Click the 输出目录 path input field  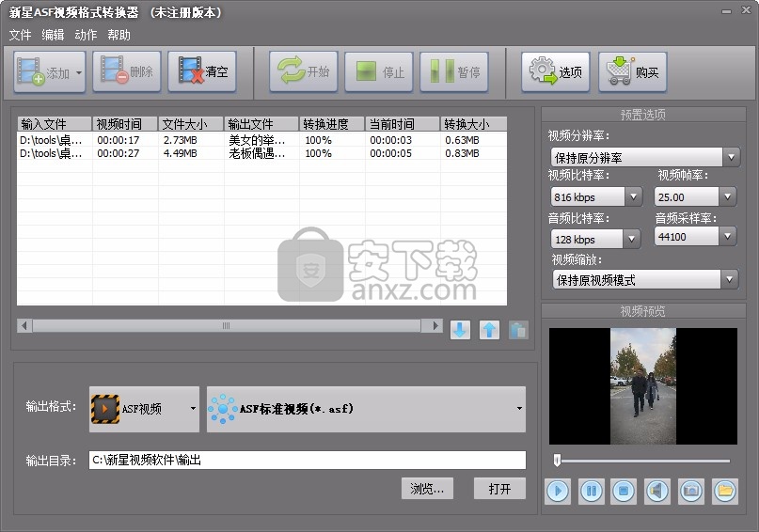pyautogui.click(x=308, y=460)
